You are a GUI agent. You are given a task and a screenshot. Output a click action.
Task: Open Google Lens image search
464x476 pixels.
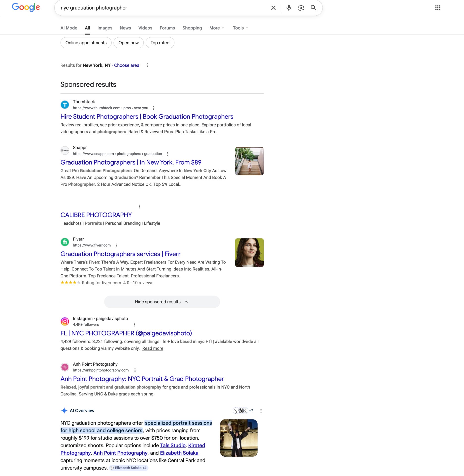[x=301, y=8]
